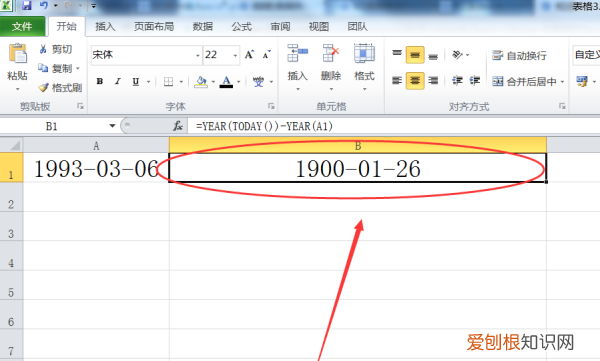Select the column A header
Viewport: 600px width, 361px height.
click(96, 145)
